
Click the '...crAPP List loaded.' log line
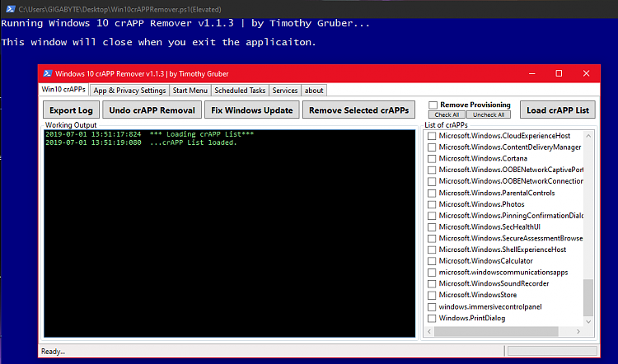(141, 142)
